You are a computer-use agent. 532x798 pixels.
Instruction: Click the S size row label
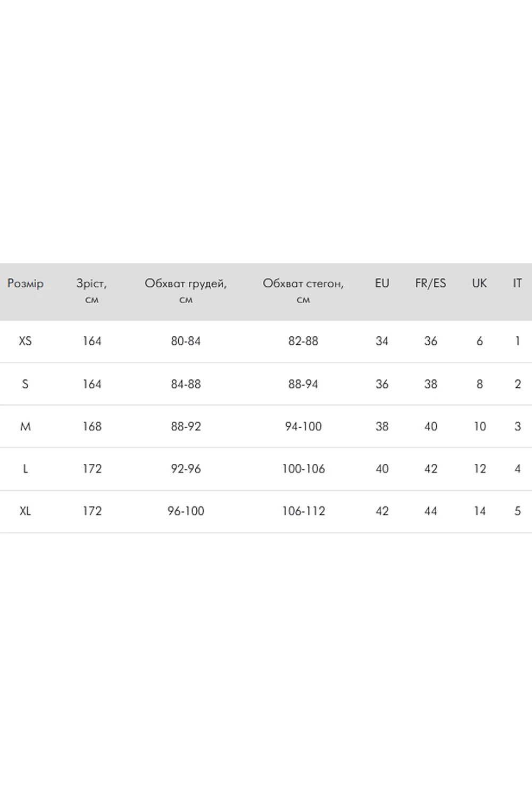pyautogui.click(x=25, y=384)
